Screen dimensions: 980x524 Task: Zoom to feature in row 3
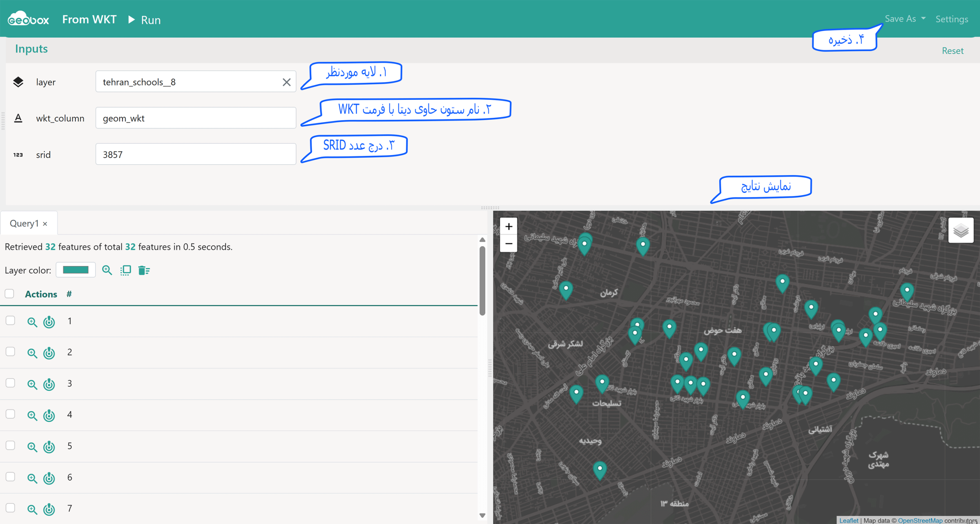[x=32, y=384]
